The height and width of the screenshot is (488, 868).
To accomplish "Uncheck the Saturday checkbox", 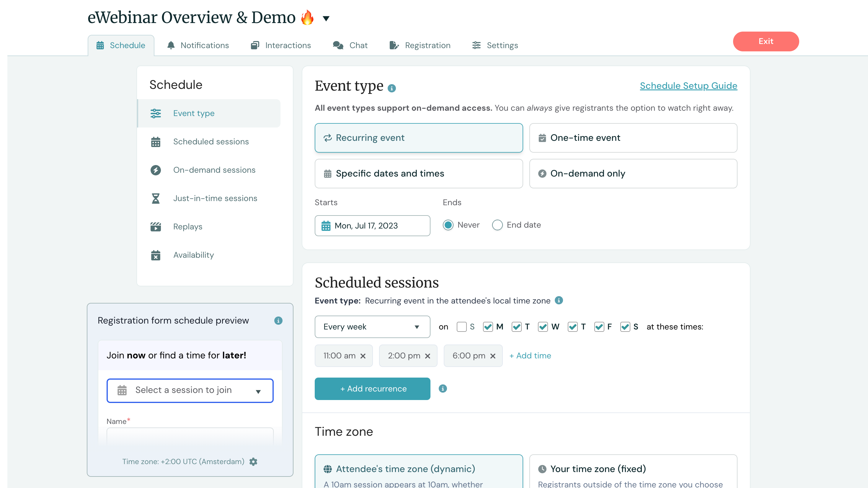I will click(x=625, y=327).
